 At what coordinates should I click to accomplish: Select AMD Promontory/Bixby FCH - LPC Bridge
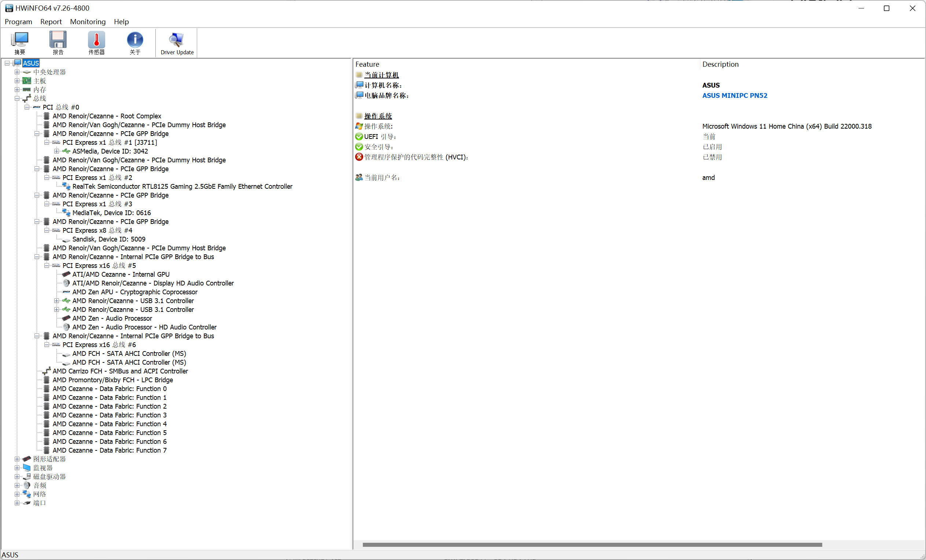point(113,380)
